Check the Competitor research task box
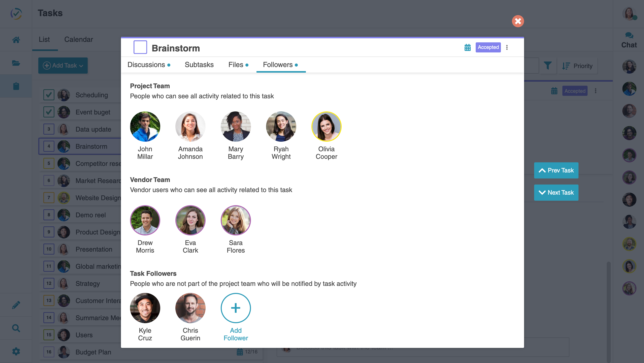 coord(49,164)
